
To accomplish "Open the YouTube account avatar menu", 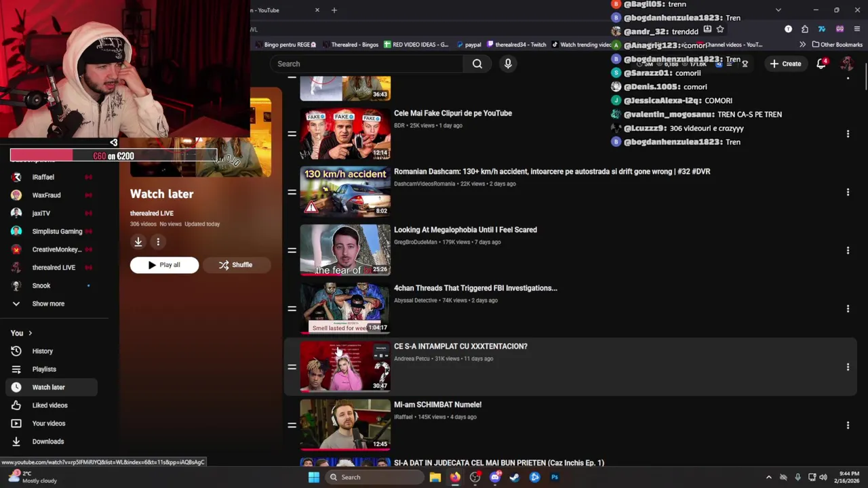I will click(x=847, y=64).
